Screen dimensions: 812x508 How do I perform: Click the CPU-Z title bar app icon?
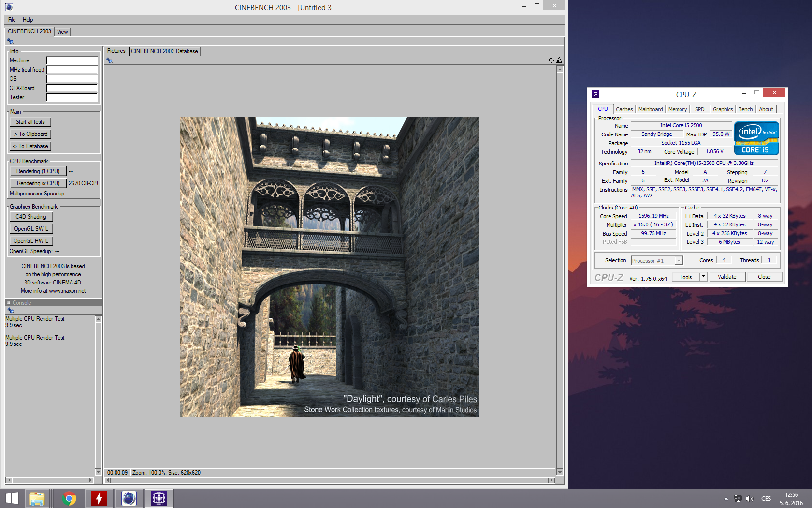click(595, 94)
